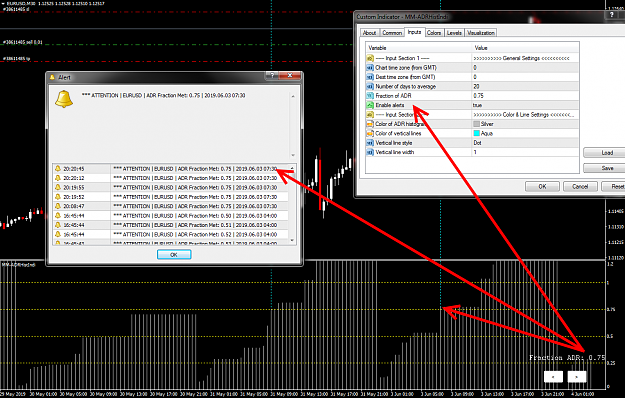
Task: Open the About tab
Action: click(x=369, y=33)
